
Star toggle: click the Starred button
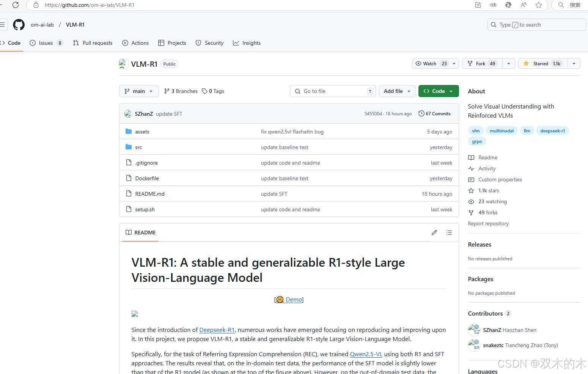point(543,63)
